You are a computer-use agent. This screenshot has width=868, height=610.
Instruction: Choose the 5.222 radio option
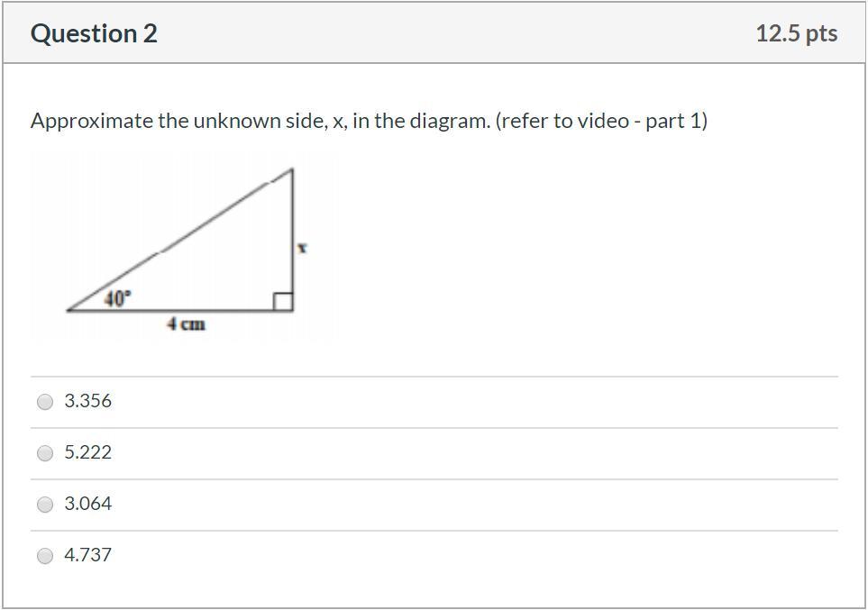click(x=45, y=453)
